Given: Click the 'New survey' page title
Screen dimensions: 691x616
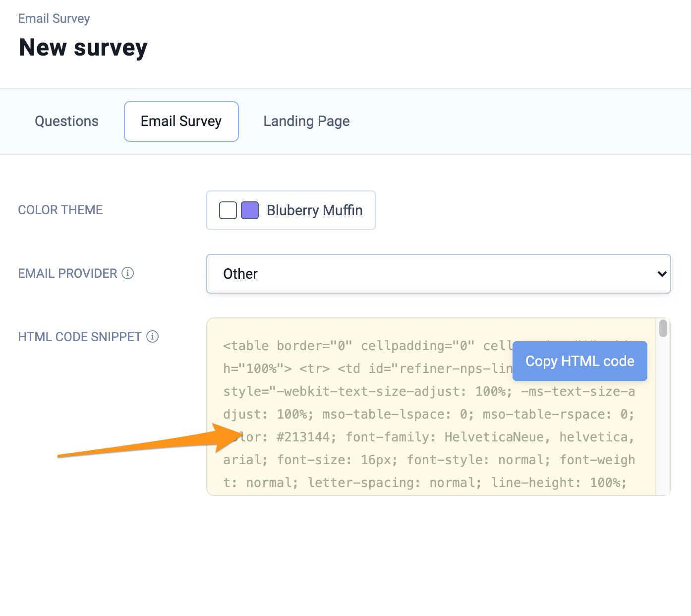Looking at the screenshot, I should [x=83, y=48].
